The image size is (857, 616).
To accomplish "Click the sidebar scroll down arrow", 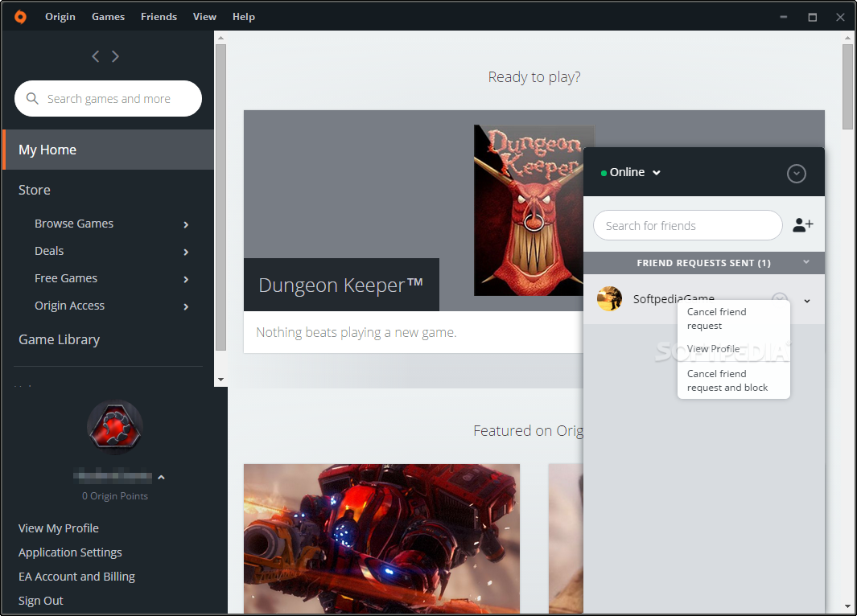I will [x=220, y=379].
